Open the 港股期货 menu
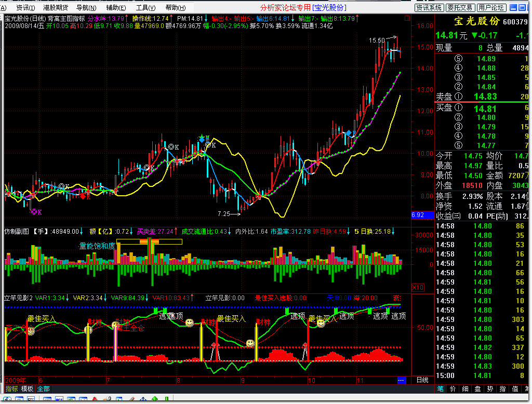Screen dimensions: 532x404 [56, 7]
